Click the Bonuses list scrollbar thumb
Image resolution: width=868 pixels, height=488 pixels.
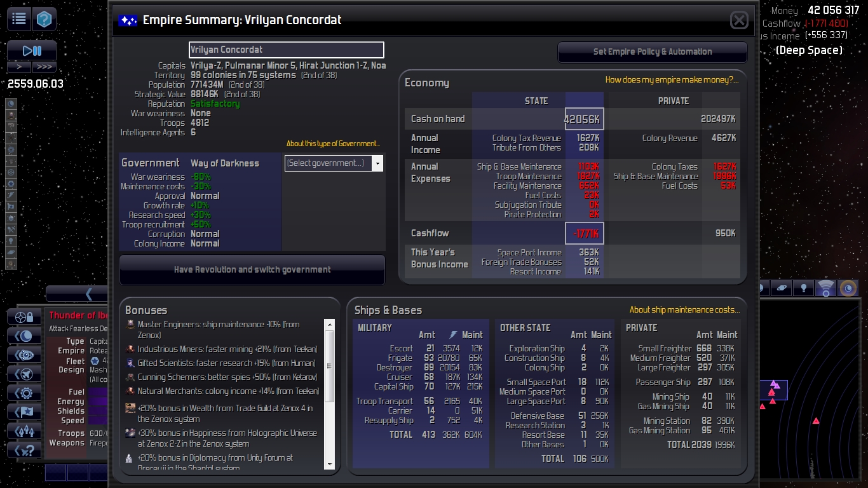click(329, 366)
